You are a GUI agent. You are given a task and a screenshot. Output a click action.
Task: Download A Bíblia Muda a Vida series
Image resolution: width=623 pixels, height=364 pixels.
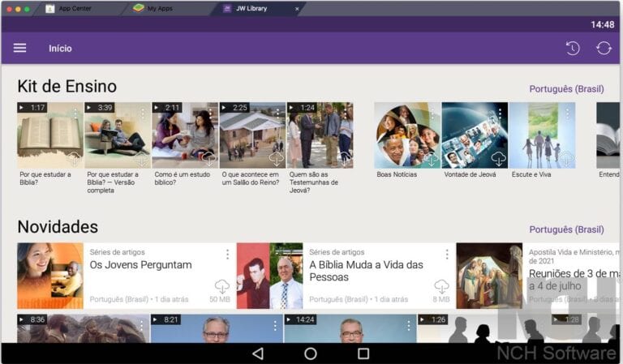tap(441, 286)
